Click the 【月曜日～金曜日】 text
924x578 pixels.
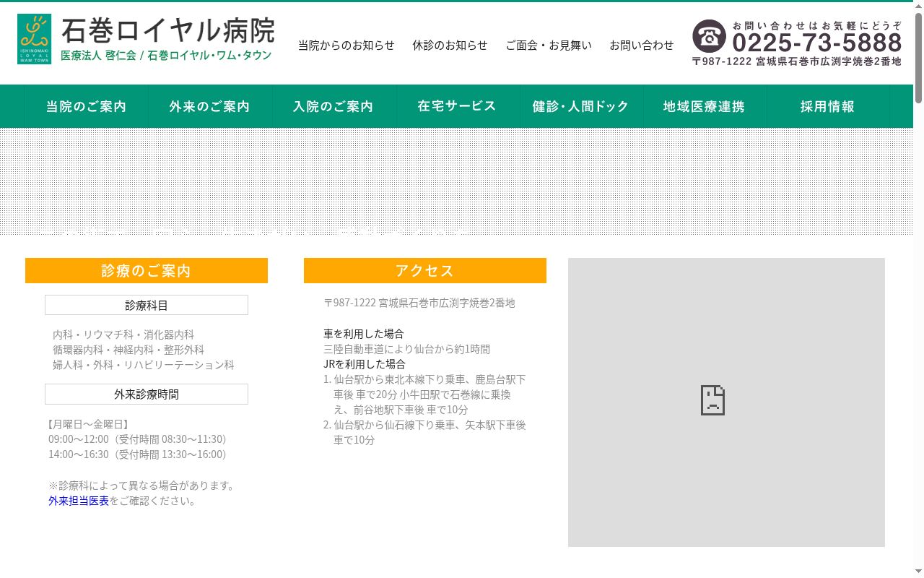pyautogui.click(x=87, y=424)
